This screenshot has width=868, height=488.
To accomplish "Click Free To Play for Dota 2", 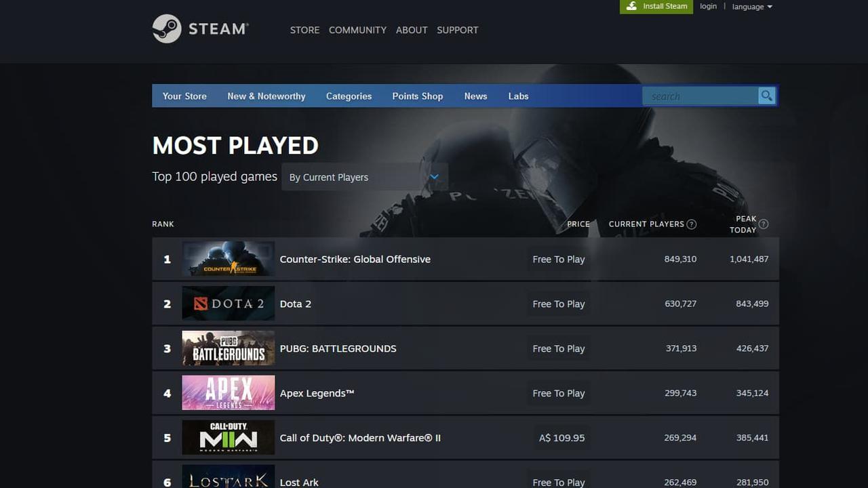I will [559, 304].
